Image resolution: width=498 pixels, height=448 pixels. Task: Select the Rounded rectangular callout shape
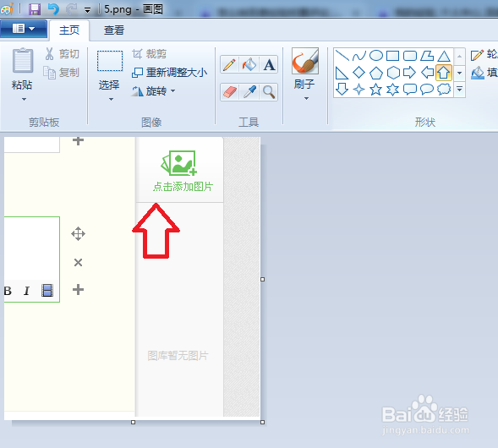[410, 90]
